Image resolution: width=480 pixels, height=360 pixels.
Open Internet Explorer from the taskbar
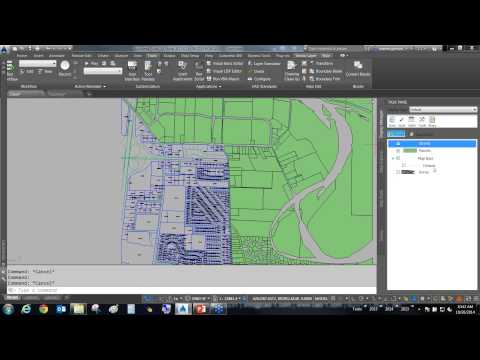point(26,309)
